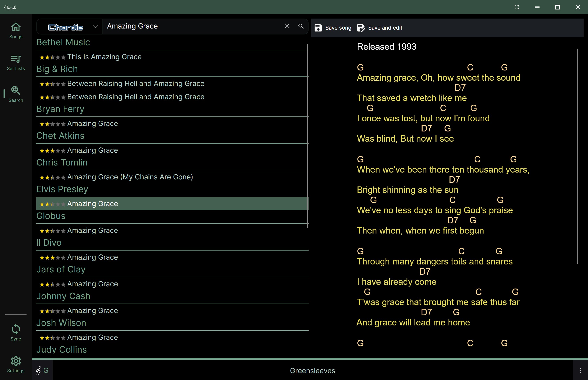Start Sync from the sidebar
Screen dimensions: 588x380
click(x=16, y=333)
